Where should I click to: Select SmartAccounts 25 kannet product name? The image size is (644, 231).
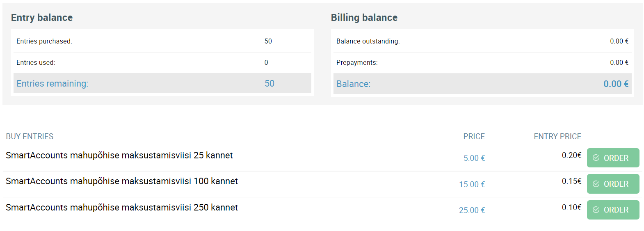pos(119,155)
